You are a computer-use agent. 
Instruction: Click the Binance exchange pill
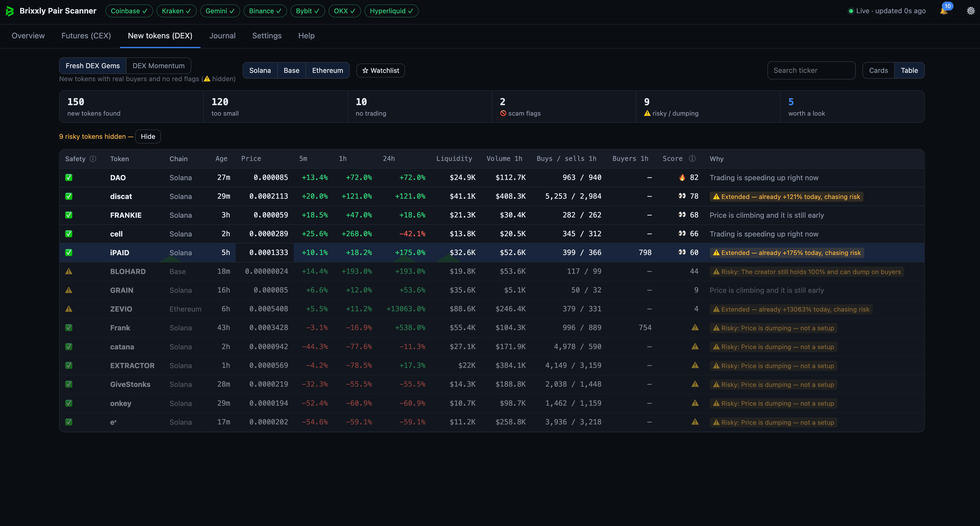(x=265, y=11)
